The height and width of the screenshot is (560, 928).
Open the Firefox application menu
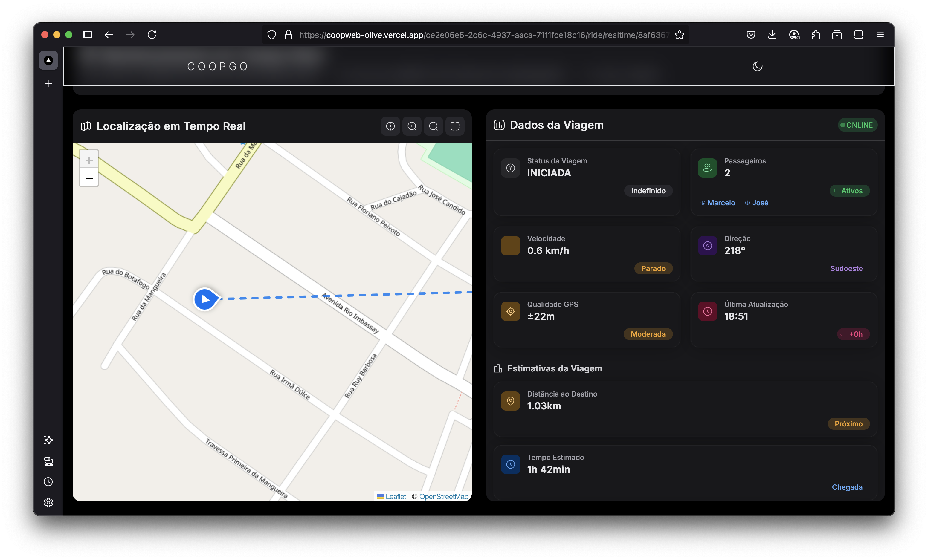coord(880,35)
